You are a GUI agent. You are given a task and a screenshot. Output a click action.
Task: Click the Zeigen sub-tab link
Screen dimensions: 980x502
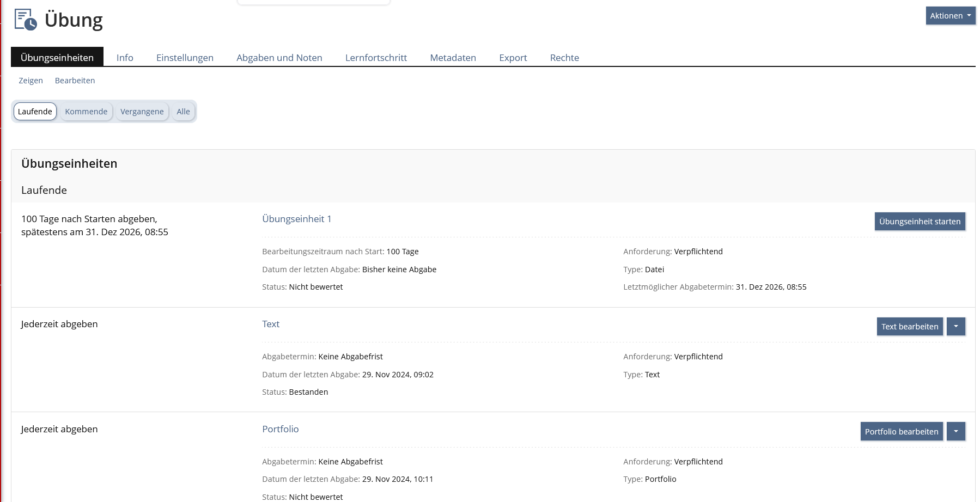pos(31,81)
